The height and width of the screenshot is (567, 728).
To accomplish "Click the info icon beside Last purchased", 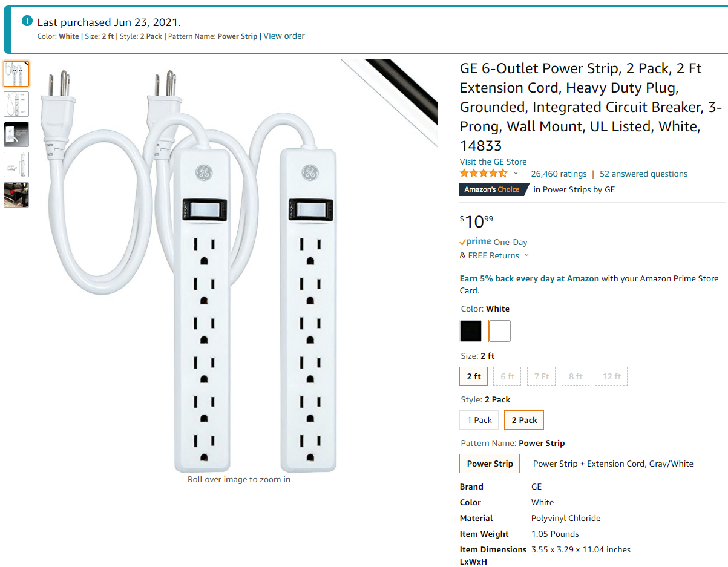I will 27,21.
